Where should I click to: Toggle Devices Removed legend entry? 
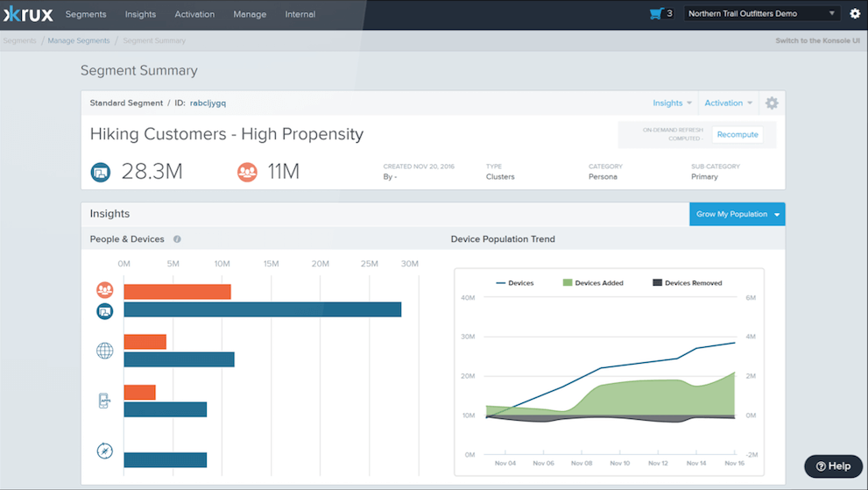pos(687,283)
